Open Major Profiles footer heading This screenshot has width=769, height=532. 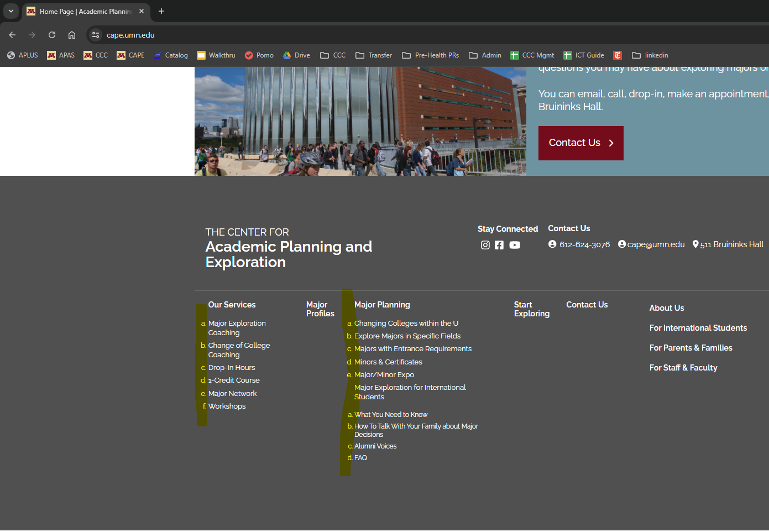pos(320,309)
